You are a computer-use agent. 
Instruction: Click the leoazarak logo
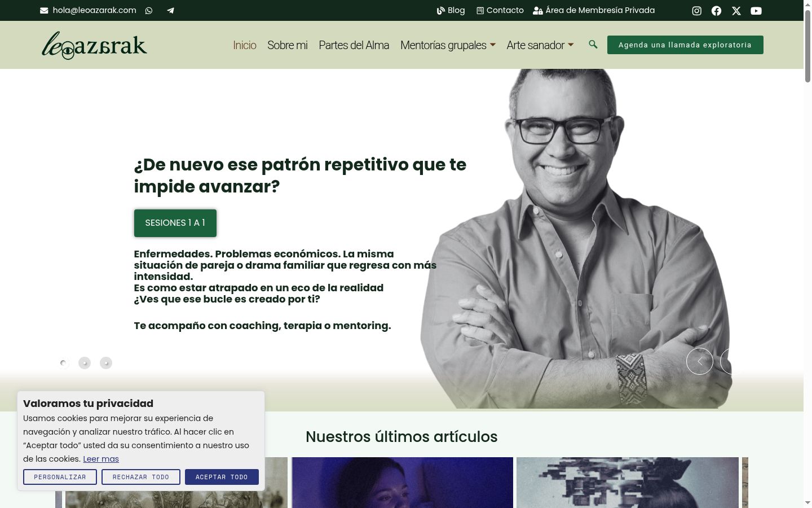(94, 45)
